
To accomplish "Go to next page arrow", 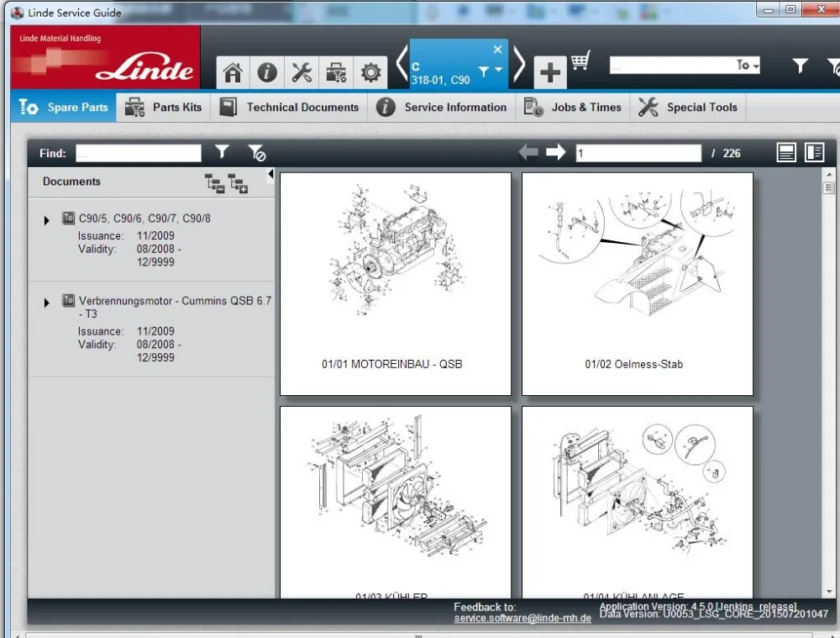I will pos(555,152).
